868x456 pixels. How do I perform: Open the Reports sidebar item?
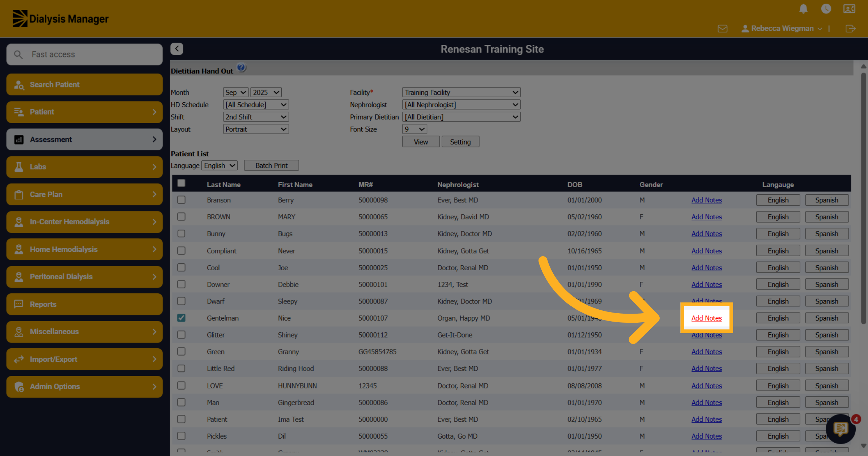[84, 304]
